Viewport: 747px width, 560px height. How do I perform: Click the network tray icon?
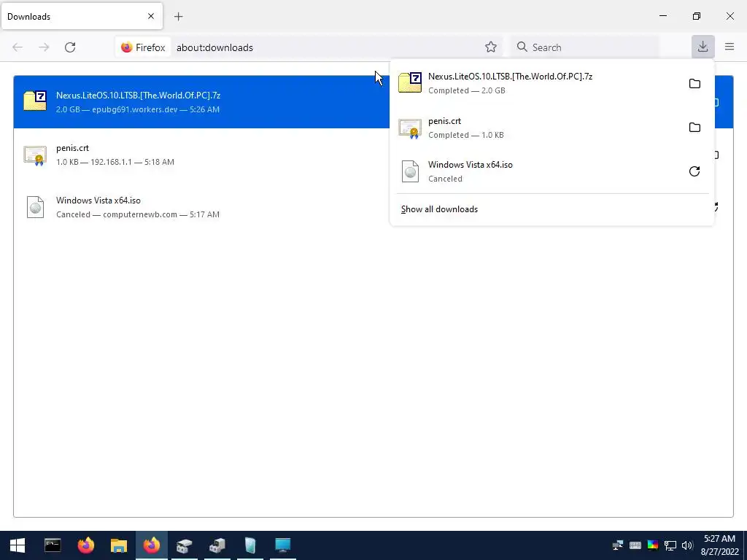point(670,545)
